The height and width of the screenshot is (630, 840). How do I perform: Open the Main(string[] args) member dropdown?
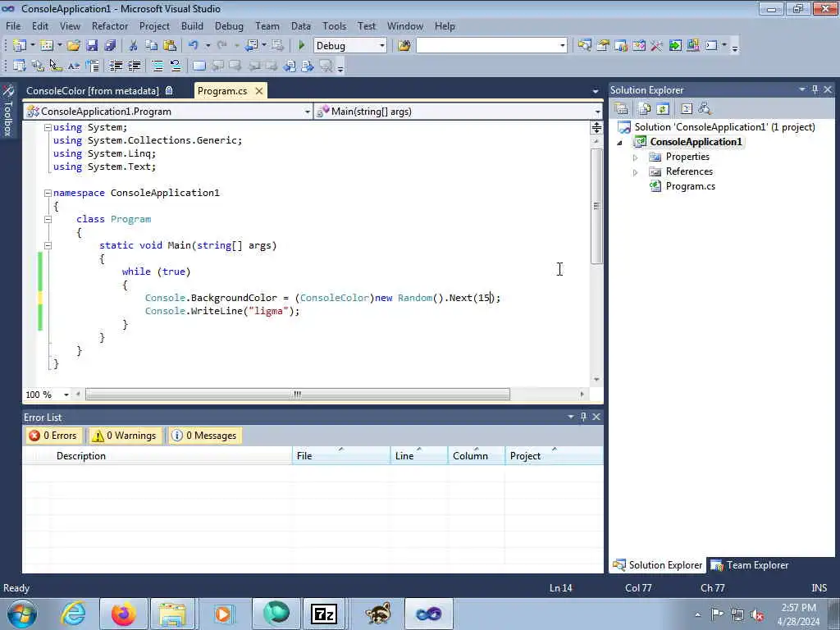(597, 112)
